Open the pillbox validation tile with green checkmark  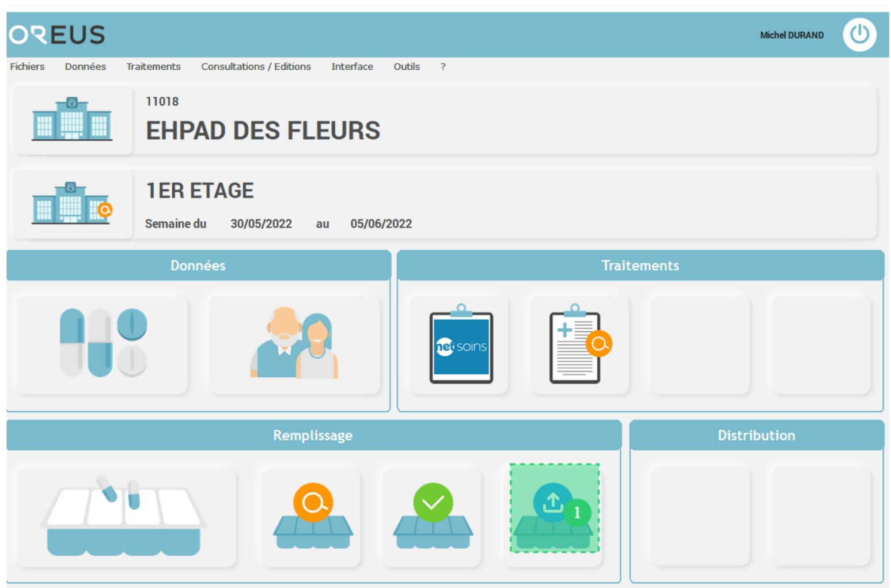pyautogui.click(x=432, y=517)
